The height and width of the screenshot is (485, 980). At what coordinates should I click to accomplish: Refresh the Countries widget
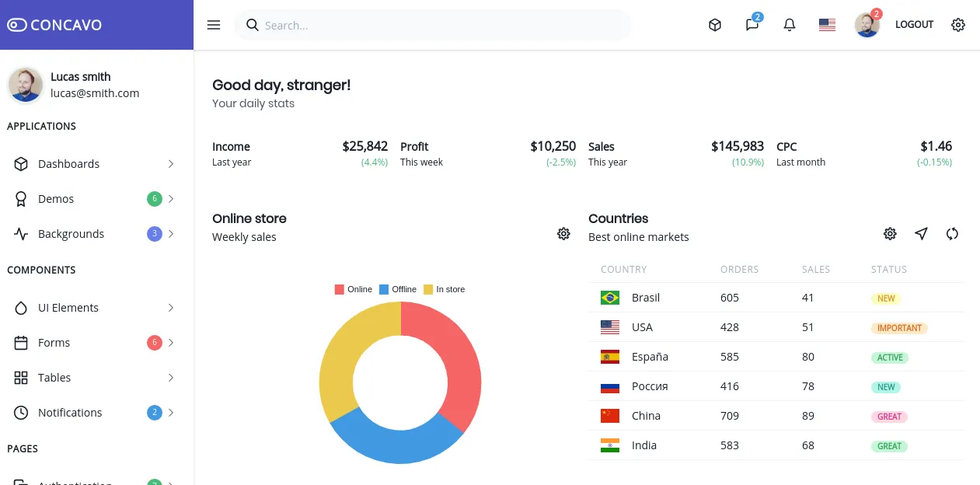(952, 234)
